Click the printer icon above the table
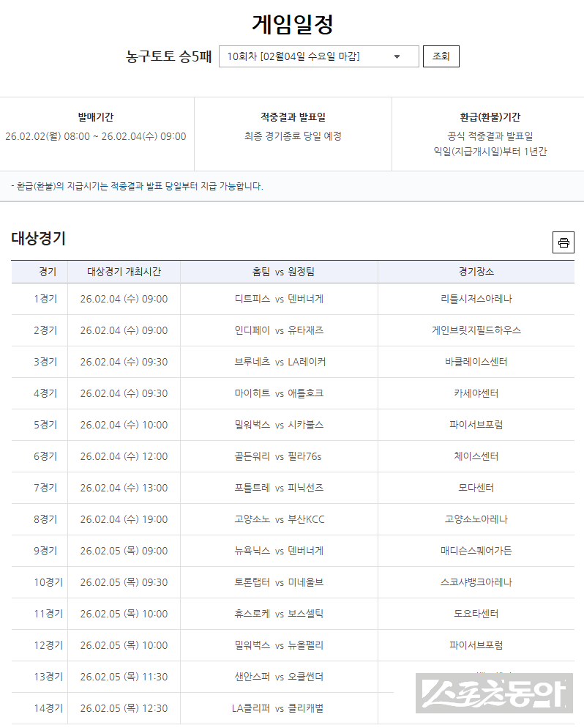This screenshot has width=584, height=728. pos(563,242)
